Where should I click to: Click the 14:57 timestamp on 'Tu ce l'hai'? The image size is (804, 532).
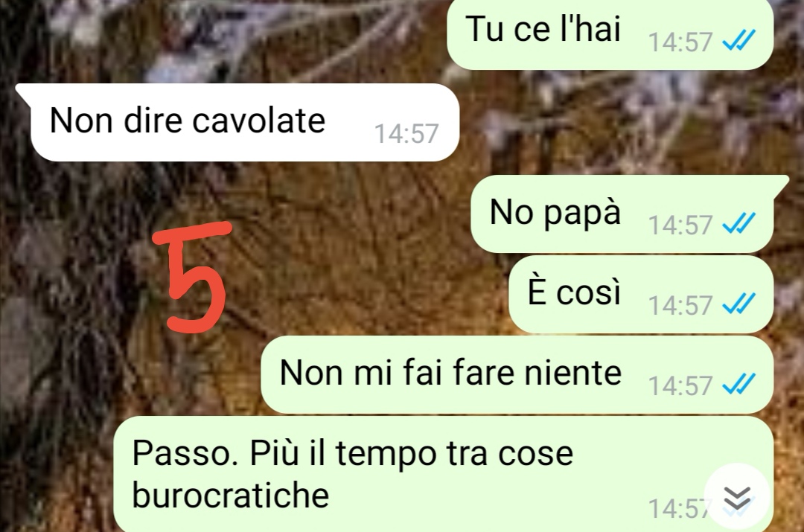coord(680,42)
